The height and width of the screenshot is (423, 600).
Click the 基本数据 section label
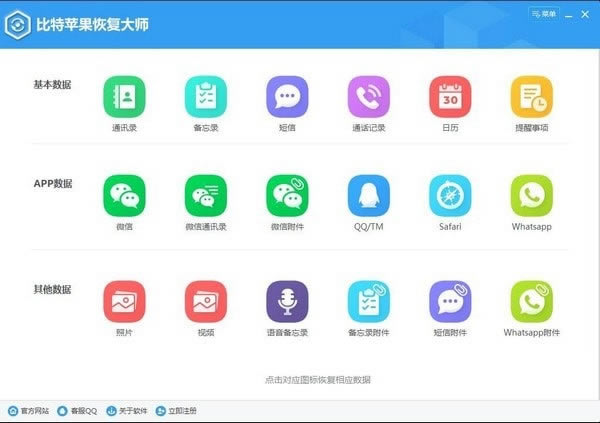pos(52,85)
